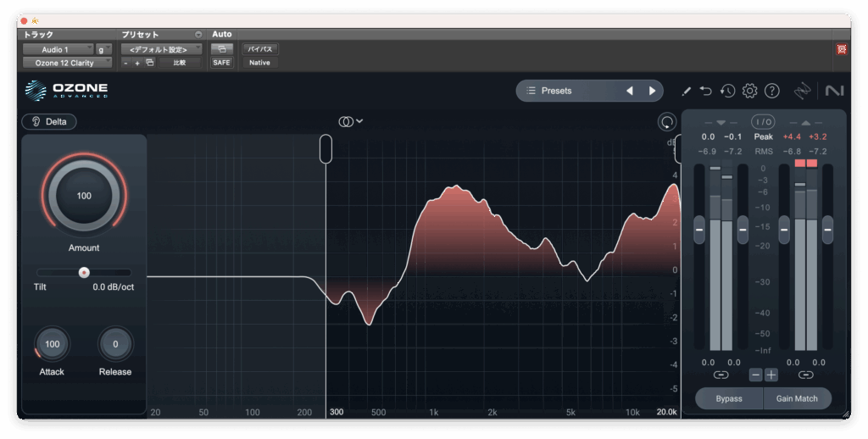Image resolution: width=868 pixels, height=439 pixels.
Task: Click the circular reset icon above the graph
Action: pyautogui.click(x=667, y=122)
